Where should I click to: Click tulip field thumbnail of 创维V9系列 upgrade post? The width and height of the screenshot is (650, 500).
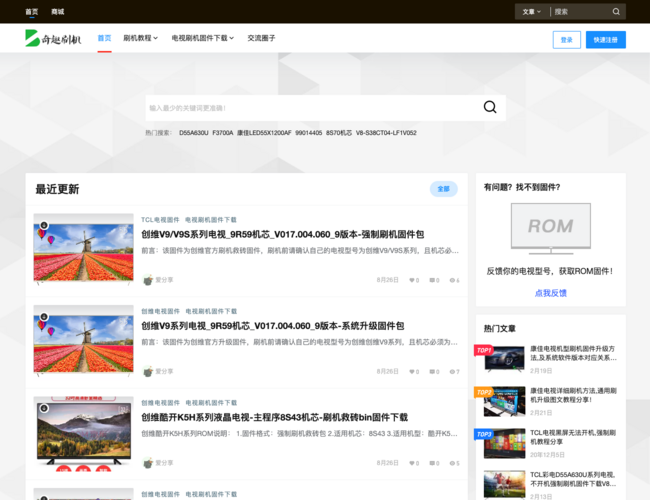coord(83,341)
